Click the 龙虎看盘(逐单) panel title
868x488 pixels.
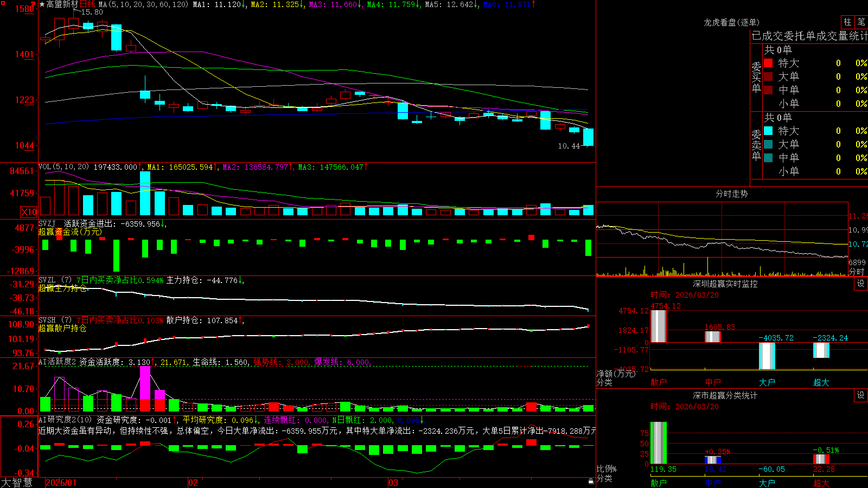(x=731, y=22)
